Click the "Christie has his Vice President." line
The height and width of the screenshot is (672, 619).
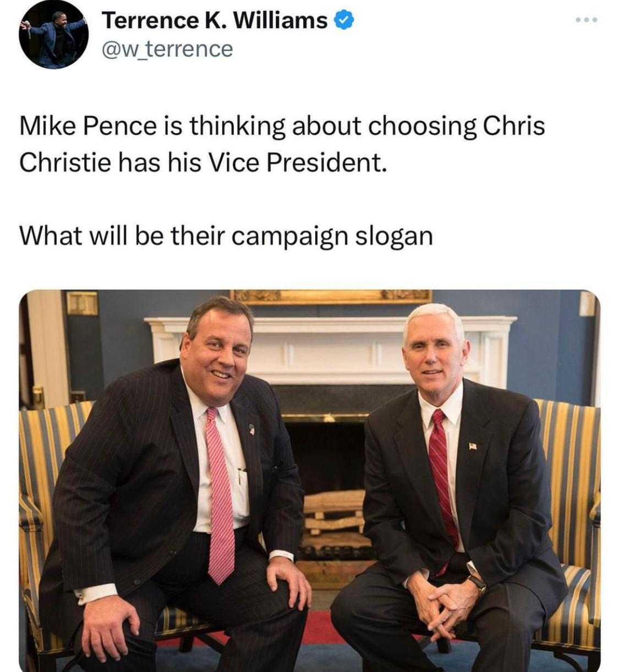point(203,162)
